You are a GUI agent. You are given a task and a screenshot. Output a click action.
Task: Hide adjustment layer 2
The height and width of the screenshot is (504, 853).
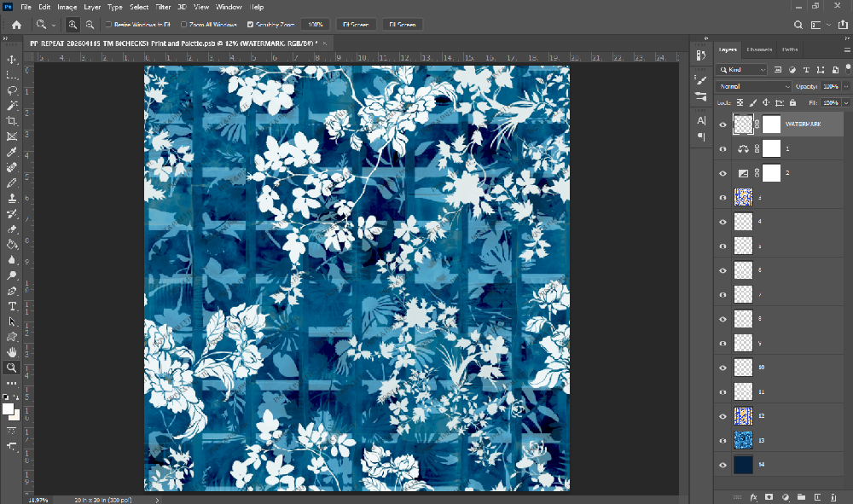click(723, 173)
